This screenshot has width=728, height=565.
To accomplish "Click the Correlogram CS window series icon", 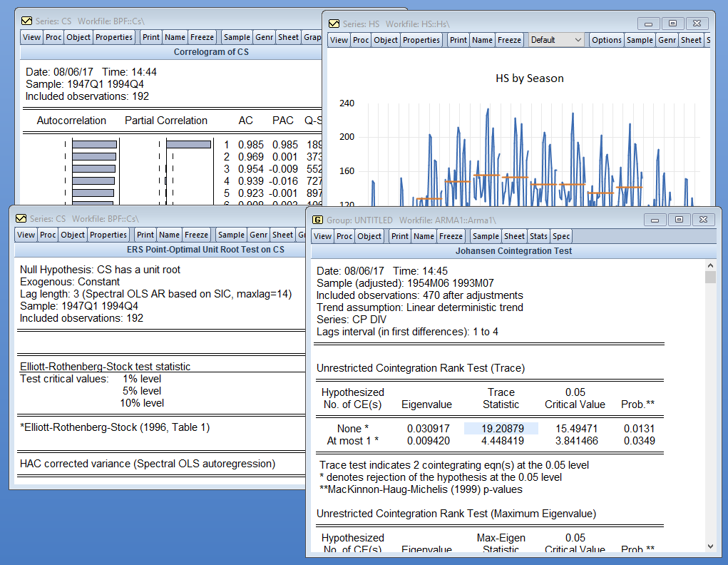I will (26, 21).
